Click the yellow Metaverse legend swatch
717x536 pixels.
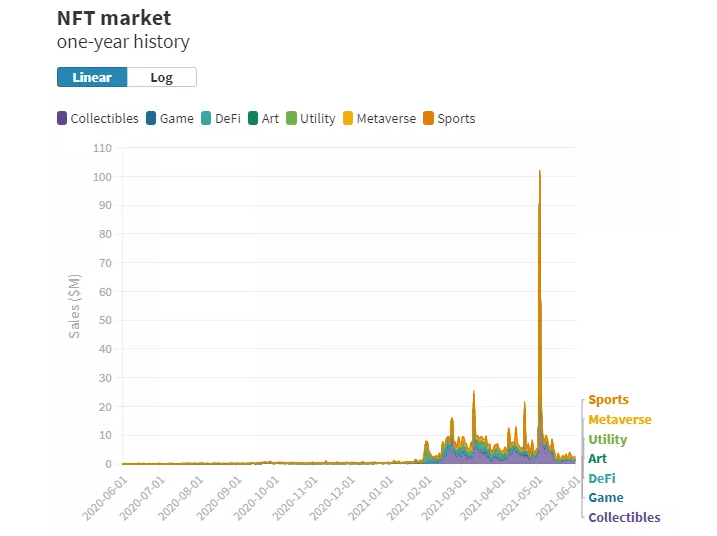(348, 118)
